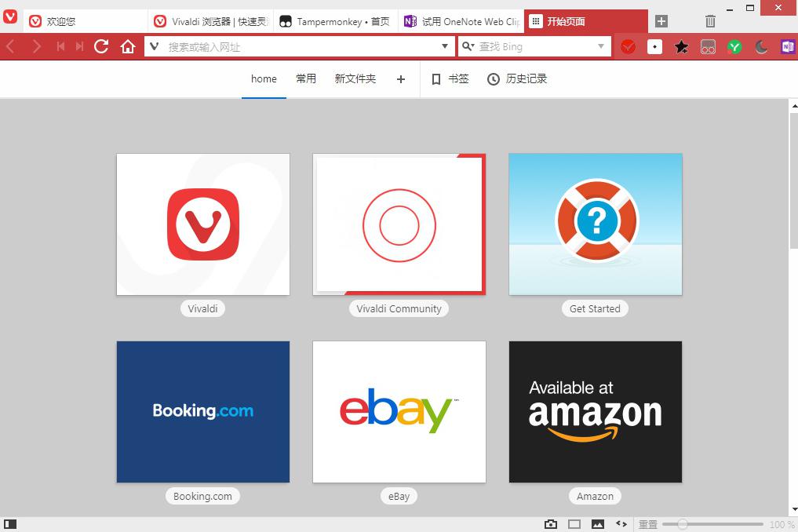Open the eBay speed dial thumbnail
Viewport: 798px width, 532px height.
tap(399, 412)
